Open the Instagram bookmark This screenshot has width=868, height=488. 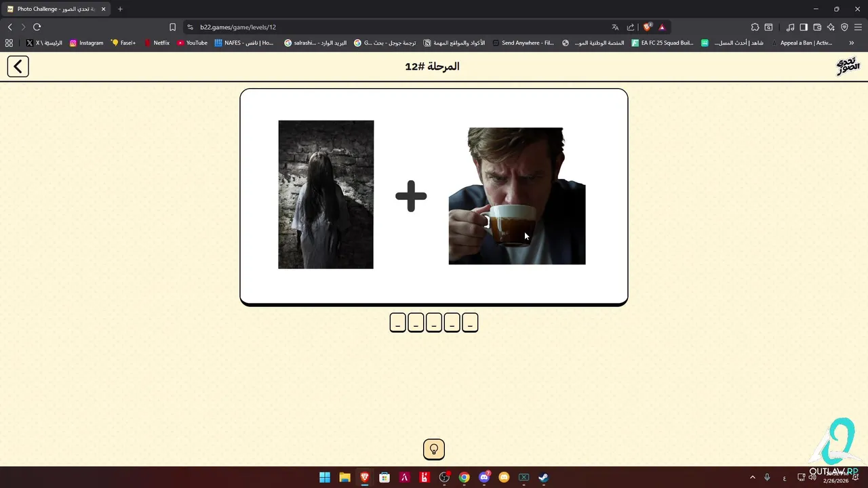click(86, 43)
